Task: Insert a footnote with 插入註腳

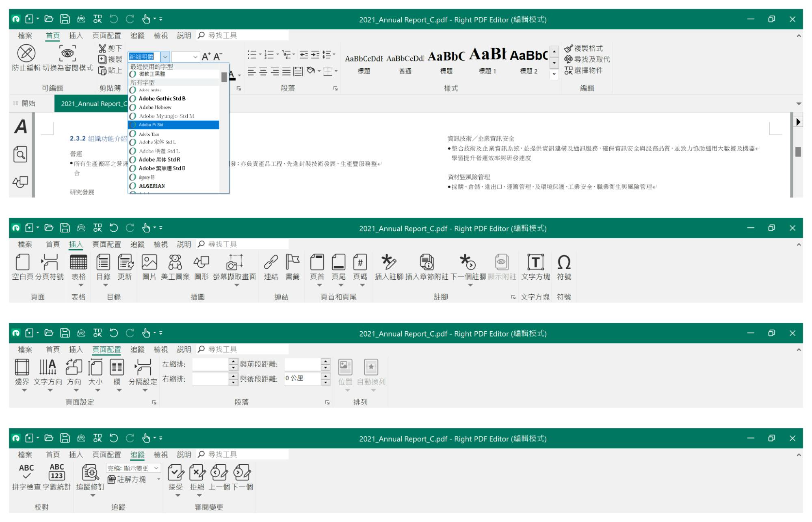Action: coord(389,263)
